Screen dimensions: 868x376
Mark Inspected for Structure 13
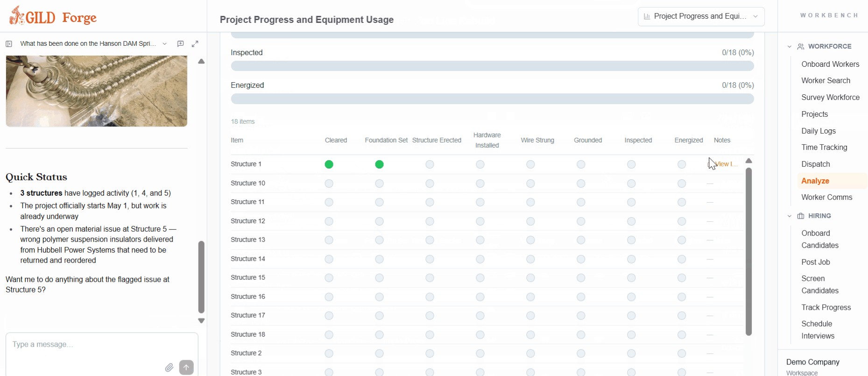point(631,240)
